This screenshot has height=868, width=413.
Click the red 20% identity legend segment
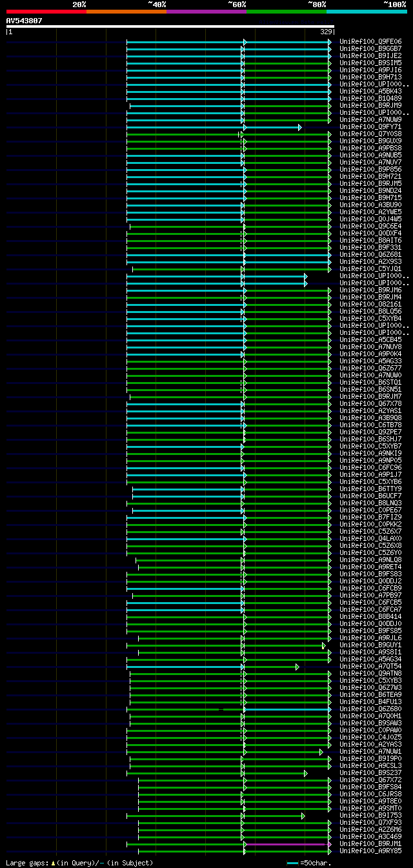tap(46, 11)
